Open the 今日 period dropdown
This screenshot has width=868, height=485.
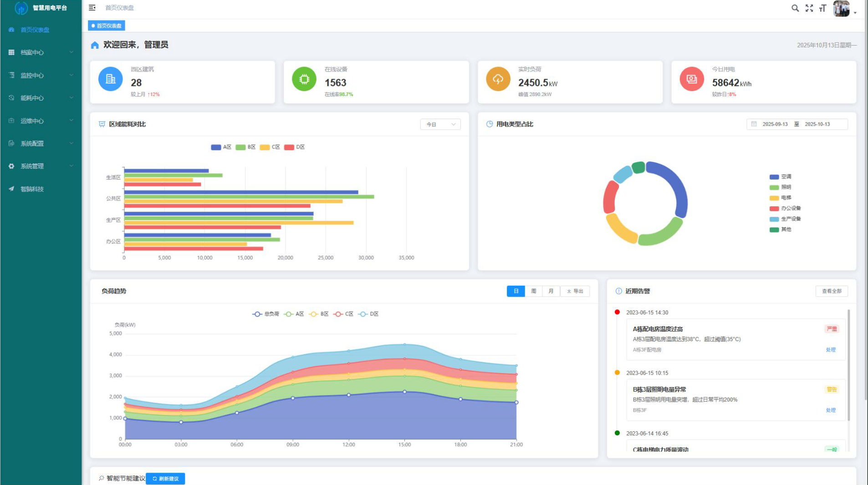(x=440, y=124)
